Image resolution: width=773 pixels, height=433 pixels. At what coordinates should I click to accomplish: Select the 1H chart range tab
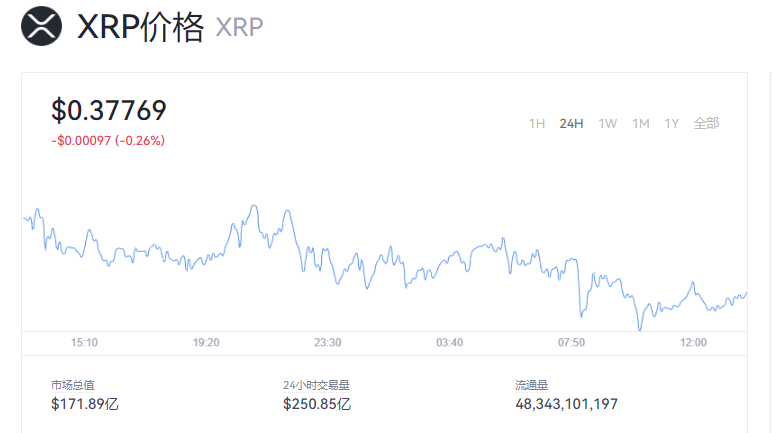pyautogui.click(x=537, y=123)
